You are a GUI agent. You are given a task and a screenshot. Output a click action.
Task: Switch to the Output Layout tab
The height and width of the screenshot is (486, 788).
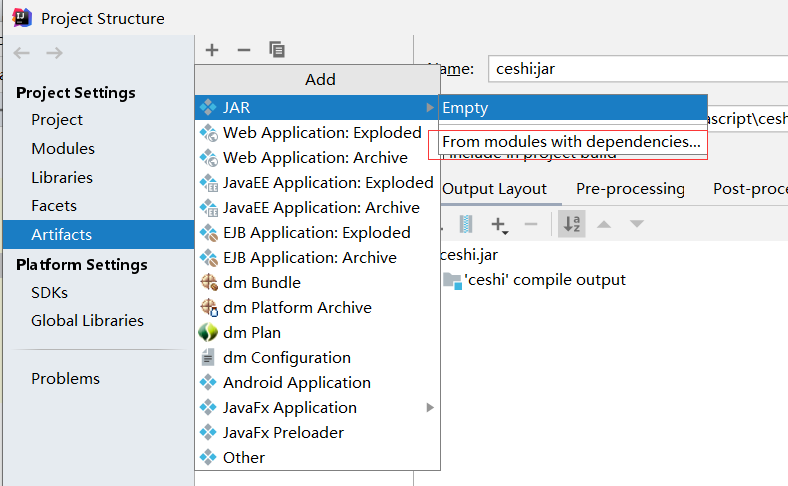point(495,189)
